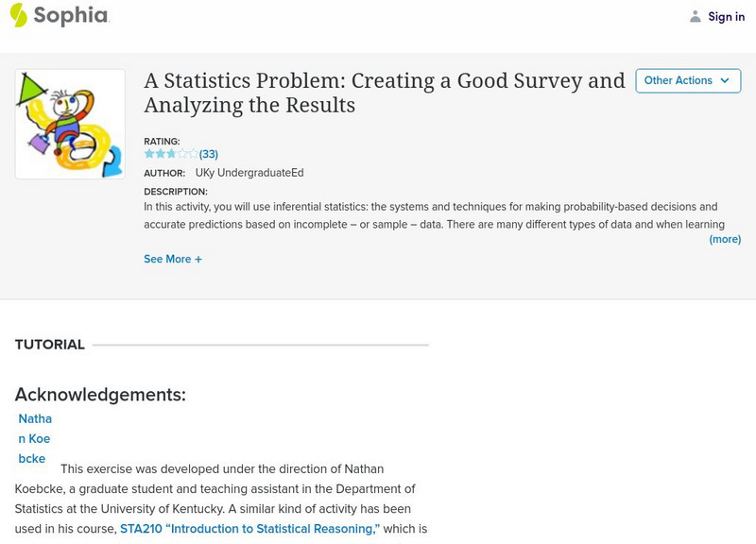
Task: Open the STA210 Introduction to Statistical Reasoning link
Action: [x=249, y=529]
